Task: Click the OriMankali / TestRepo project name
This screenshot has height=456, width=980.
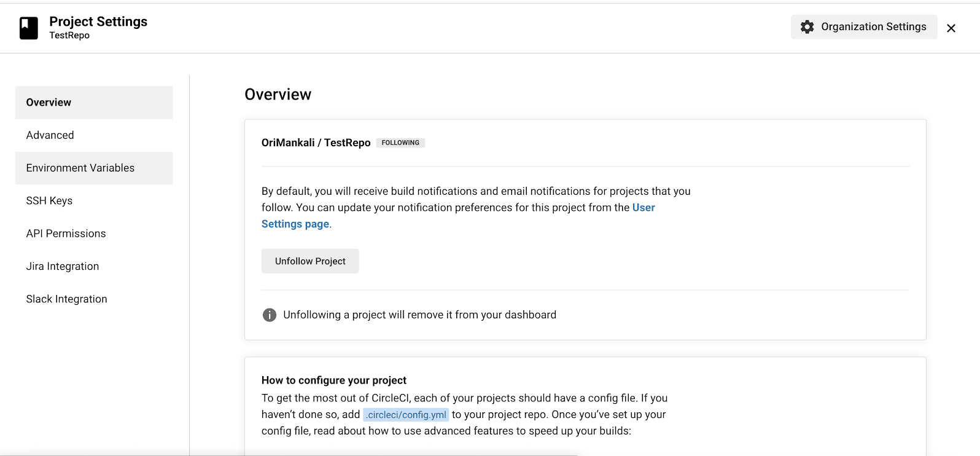Action: point(316,143)
